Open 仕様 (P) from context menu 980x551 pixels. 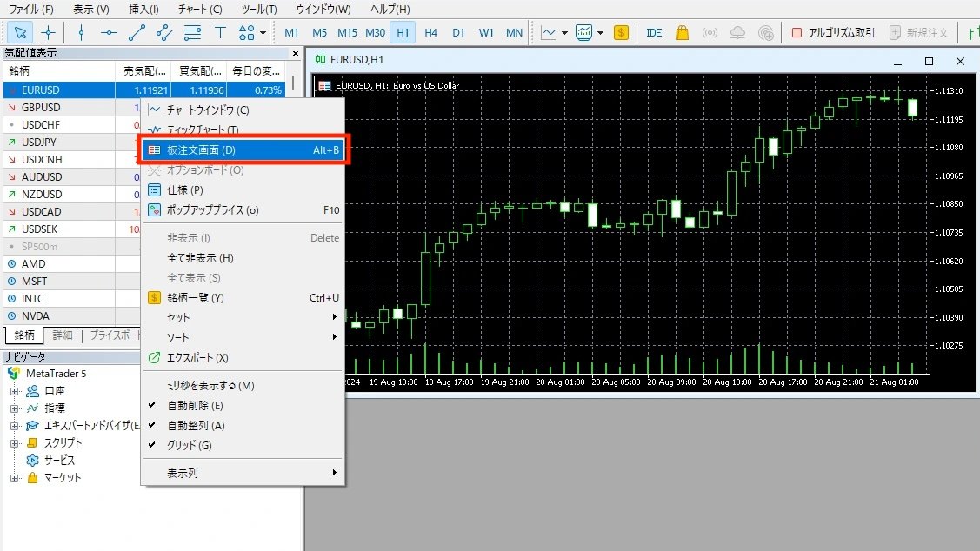coord(243,190)
